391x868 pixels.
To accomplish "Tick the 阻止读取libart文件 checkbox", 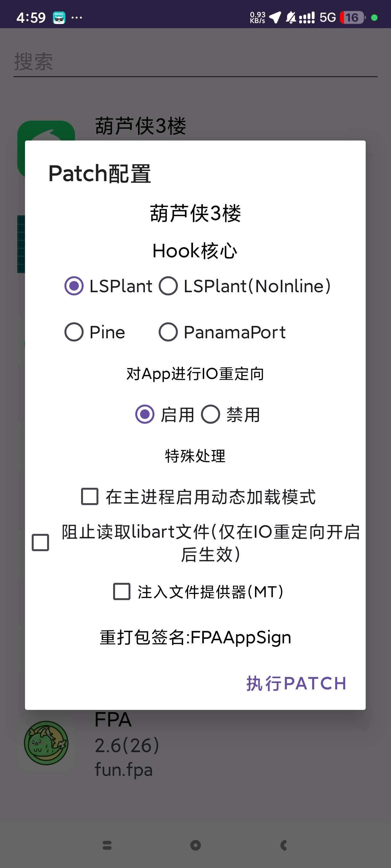I will click(x=40, y=542).
